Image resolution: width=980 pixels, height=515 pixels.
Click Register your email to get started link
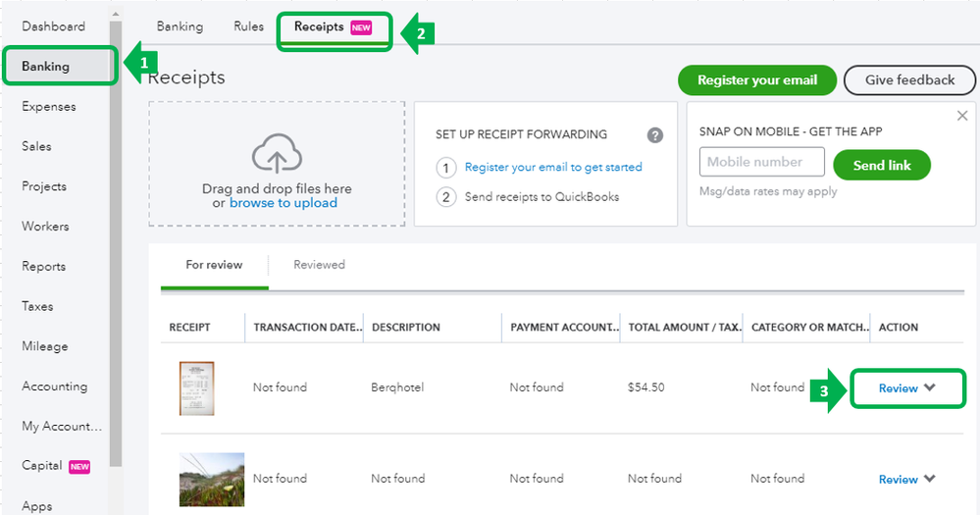pyautogui.click(x=553, y=167)
